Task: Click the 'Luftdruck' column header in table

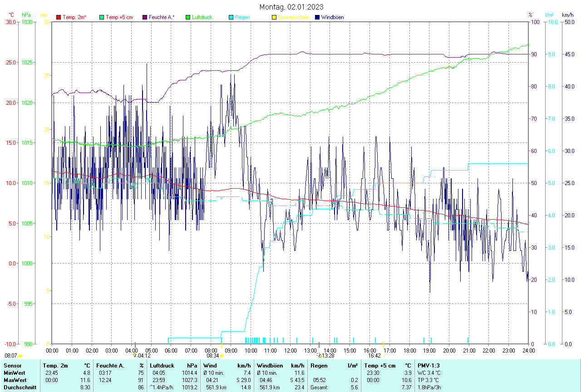Action: tap(162, 365)
